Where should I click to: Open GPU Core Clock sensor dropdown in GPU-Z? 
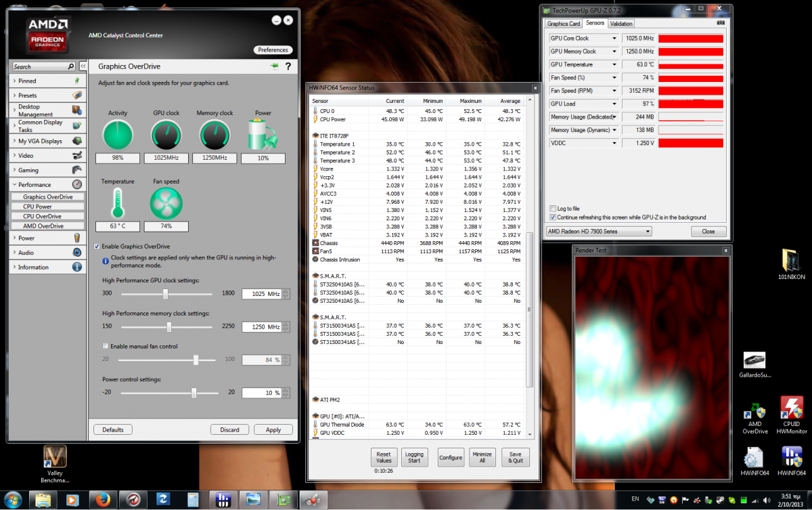pos(614,39)
